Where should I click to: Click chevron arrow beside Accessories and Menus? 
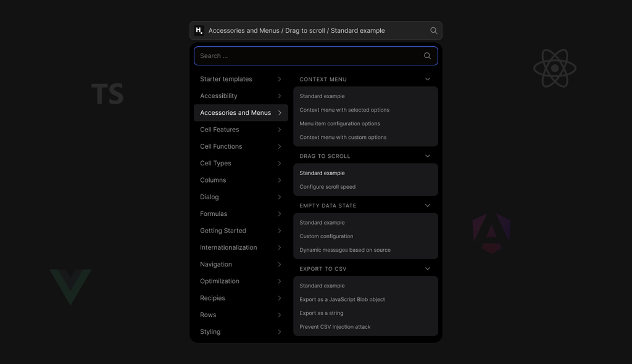pyautogui.click(x=280, y=113)
